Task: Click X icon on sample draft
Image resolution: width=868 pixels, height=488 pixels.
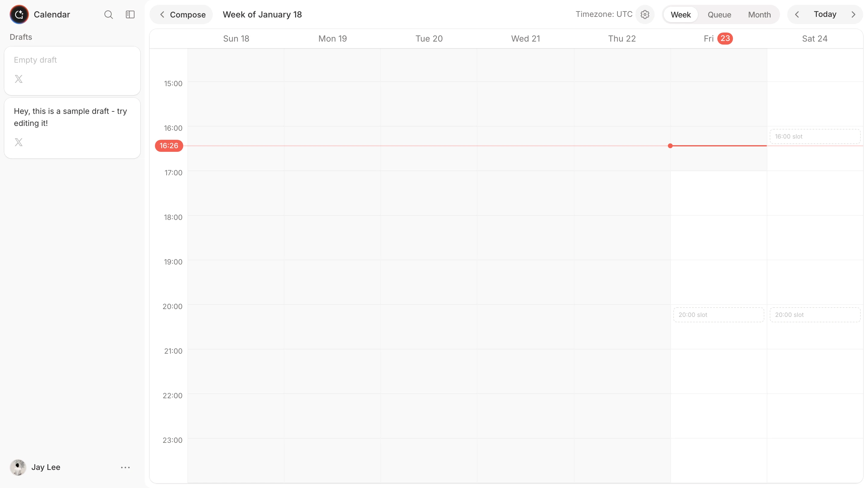Action: coord(18,142)
